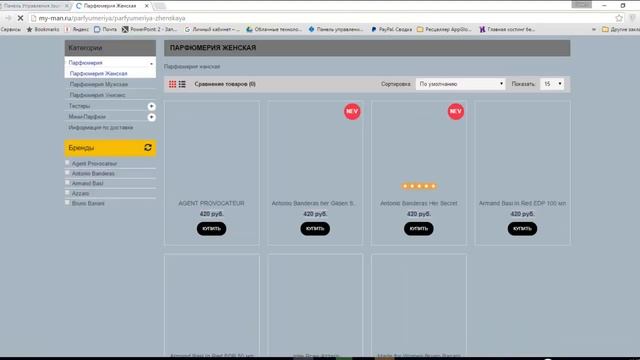Buy Antonio Banderas Her Golden Secret
Image resolution: width=640 pixels, height=360 pixels.
315,229
